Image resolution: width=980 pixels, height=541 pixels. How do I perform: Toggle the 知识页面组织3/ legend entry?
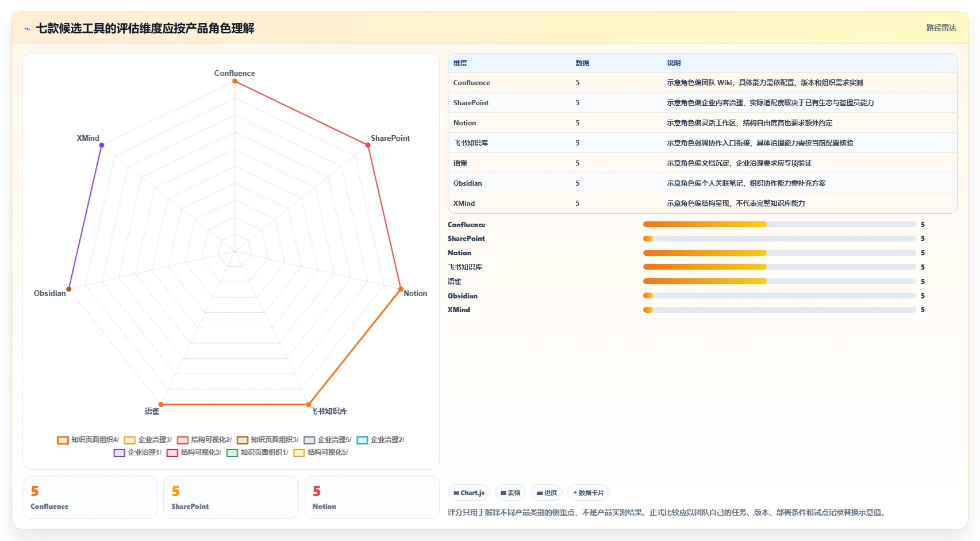268,440
